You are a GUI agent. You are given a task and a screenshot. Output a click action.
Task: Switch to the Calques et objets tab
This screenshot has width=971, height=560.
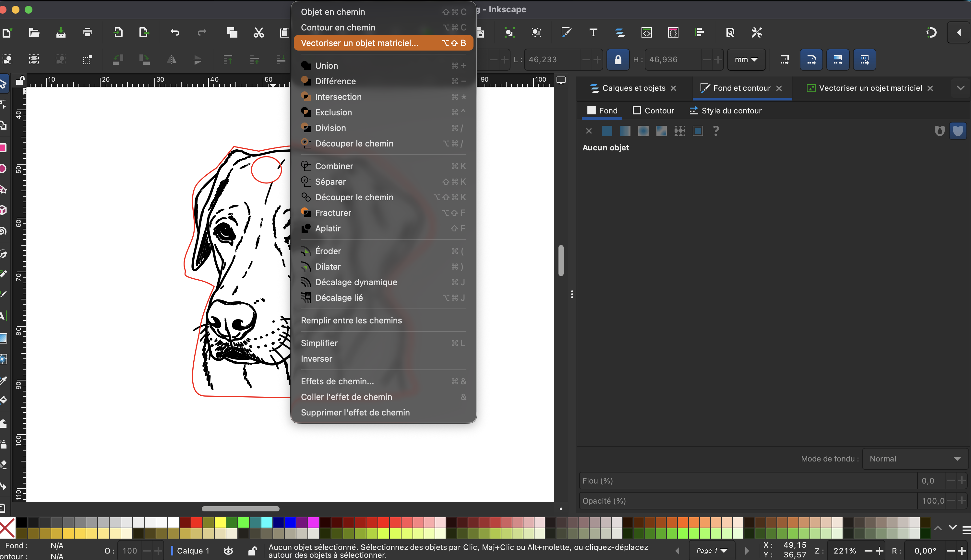click(x=633, y=88)
